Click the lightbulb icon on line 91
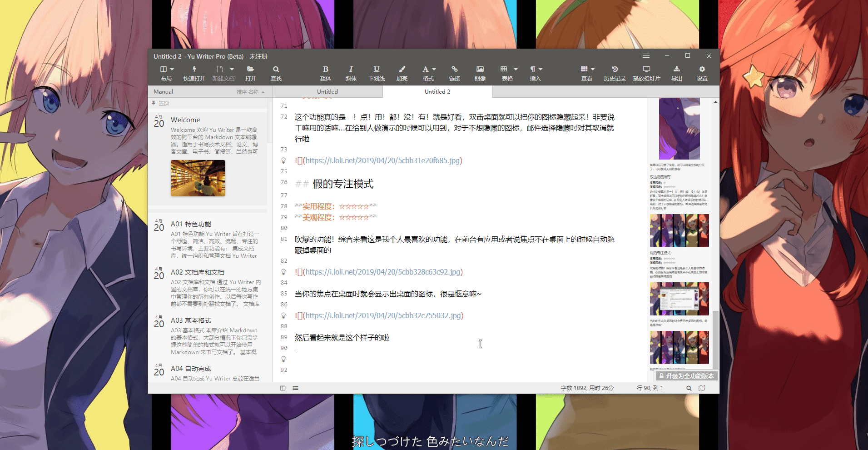The width and height of the screenshot is (868, 450). [283, 359]
